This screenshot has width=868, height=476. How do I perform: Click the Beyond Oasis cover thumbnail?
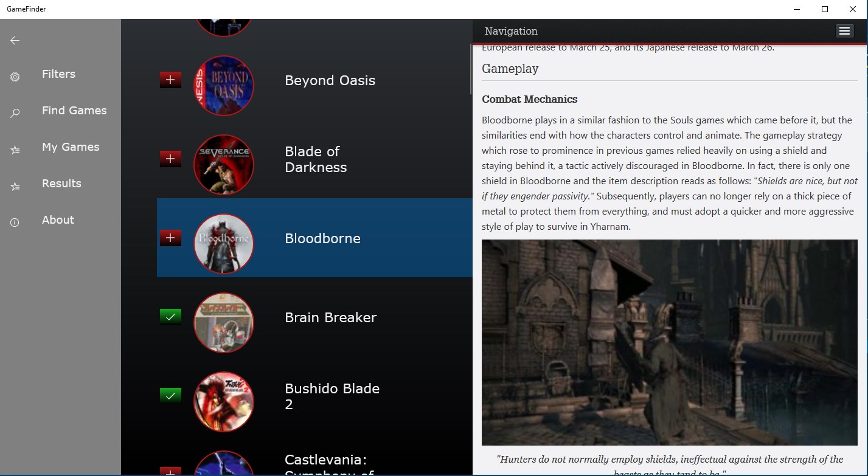(224, 86)
